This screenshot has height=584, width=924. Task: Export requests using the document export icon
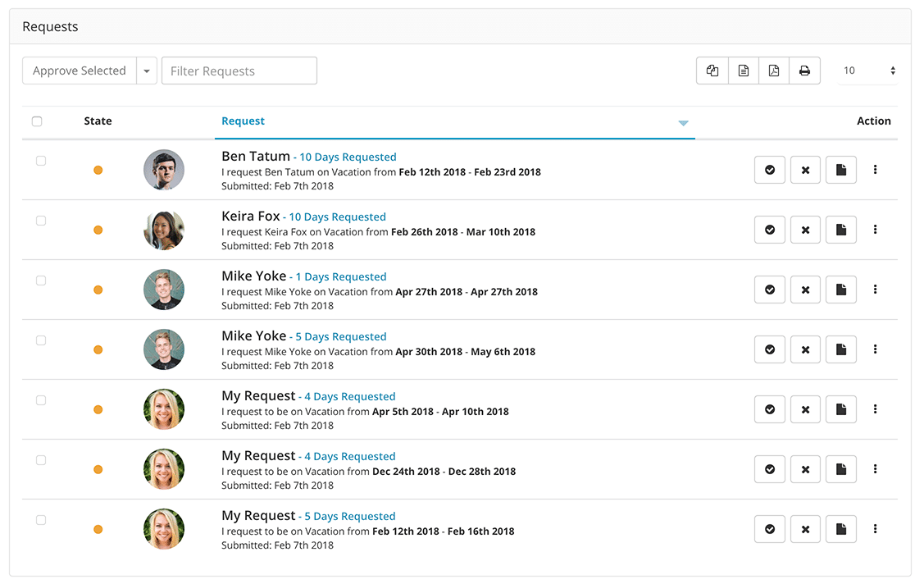coord(742,71)
